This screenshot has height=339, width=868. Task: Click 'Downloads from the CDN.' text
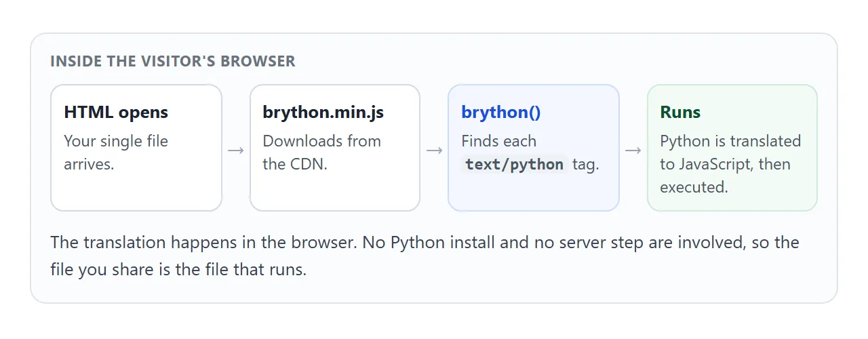[321, 153]
